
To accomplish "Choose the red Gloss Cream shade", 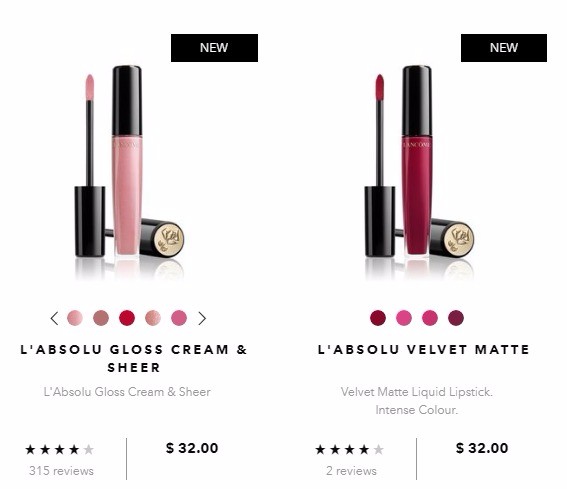I will [x=127, y=318].
